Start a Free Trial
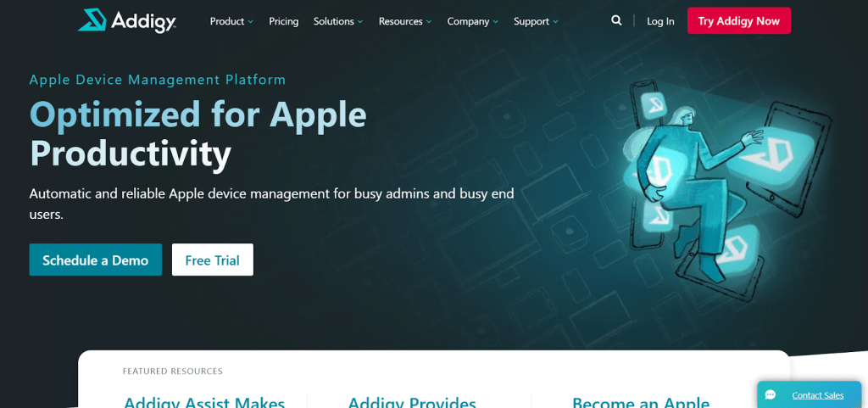 212,260
